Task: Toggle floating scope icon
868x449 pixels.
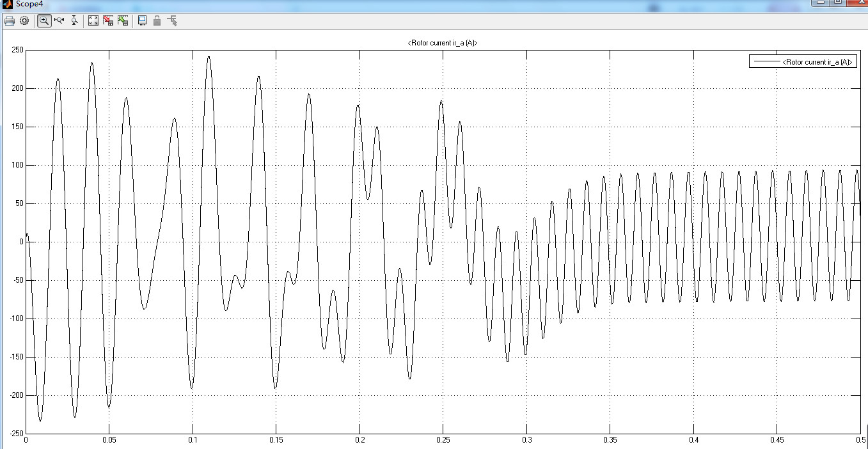Action: [142, 20]
